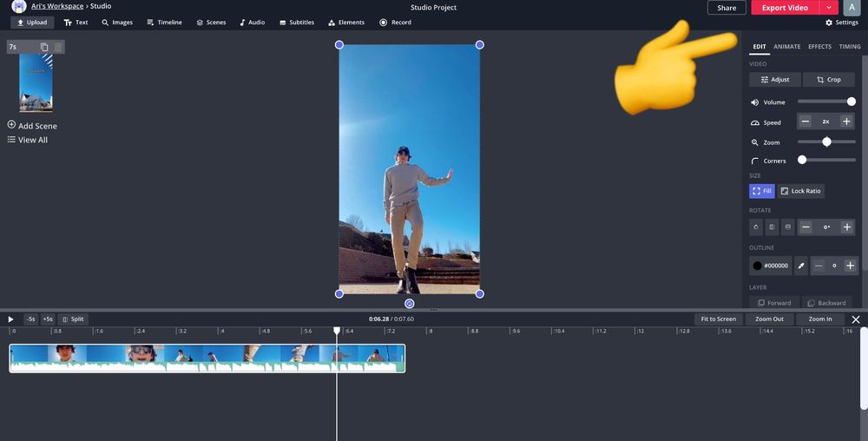Increase the rotation angle with the plus button
Screen dimensions: 868x441
click(x=846, y=227)
